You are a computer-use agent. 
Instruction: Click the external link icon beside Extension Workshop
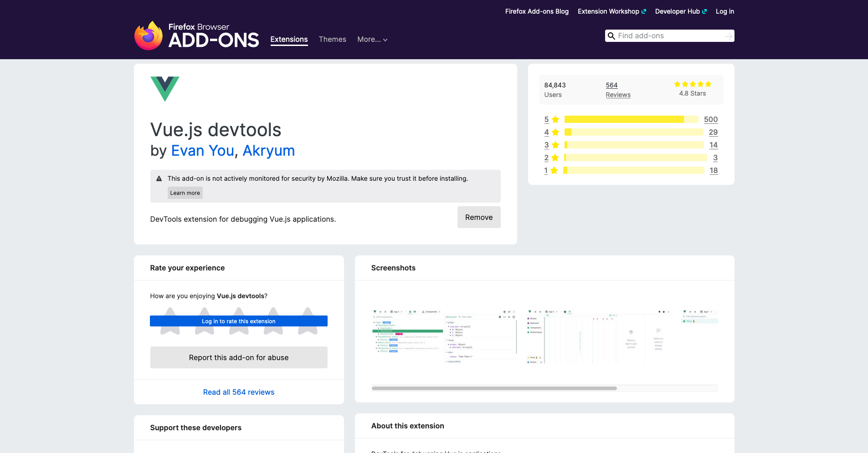[644, 11]
